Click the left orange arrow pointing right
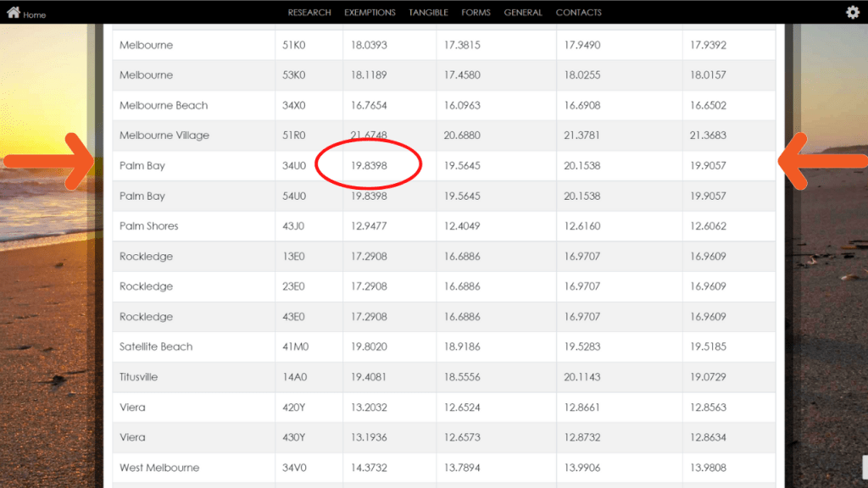 click(53, 160)
